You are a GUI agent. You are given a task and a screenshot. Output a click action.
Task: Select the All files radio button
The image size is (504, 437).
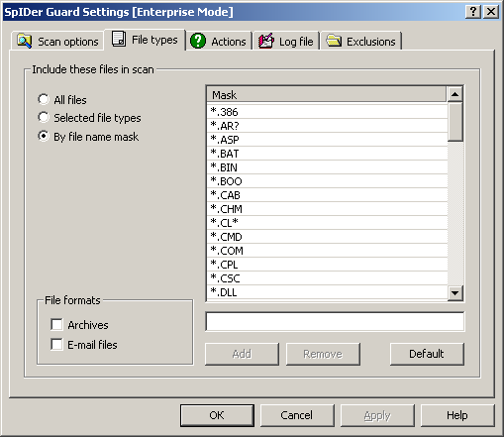[x=44, y=99]
